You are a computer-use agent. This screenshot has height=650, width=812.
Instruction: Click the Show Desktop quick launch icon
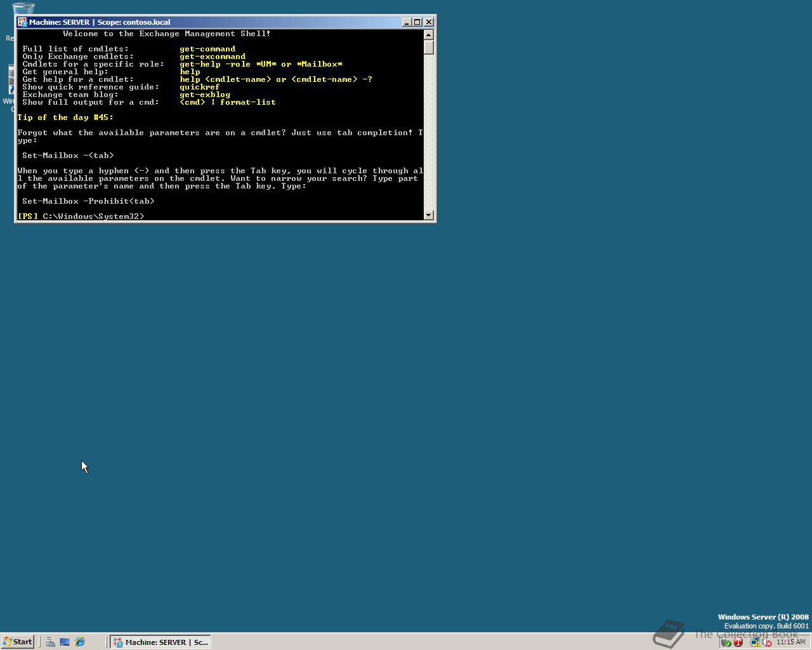click(x=65, y=642)
